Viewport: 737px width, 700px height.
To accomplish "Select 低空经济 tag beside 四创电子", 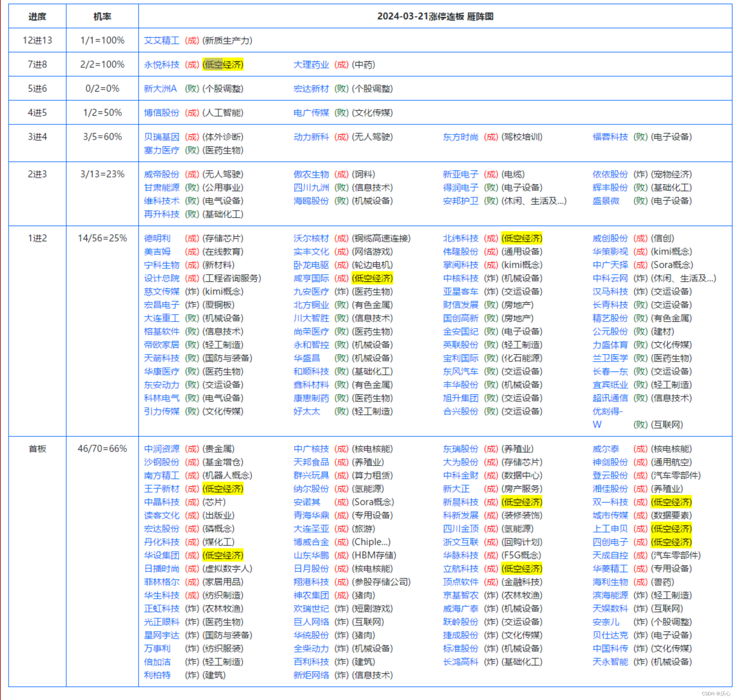I will [x=671, y=542].
